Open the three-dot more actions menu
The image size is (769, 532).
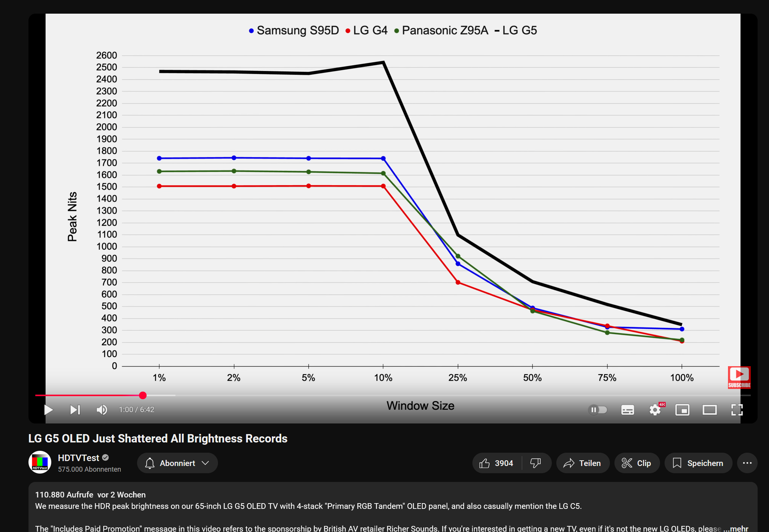pyautogui.click(x=747, y=463)
